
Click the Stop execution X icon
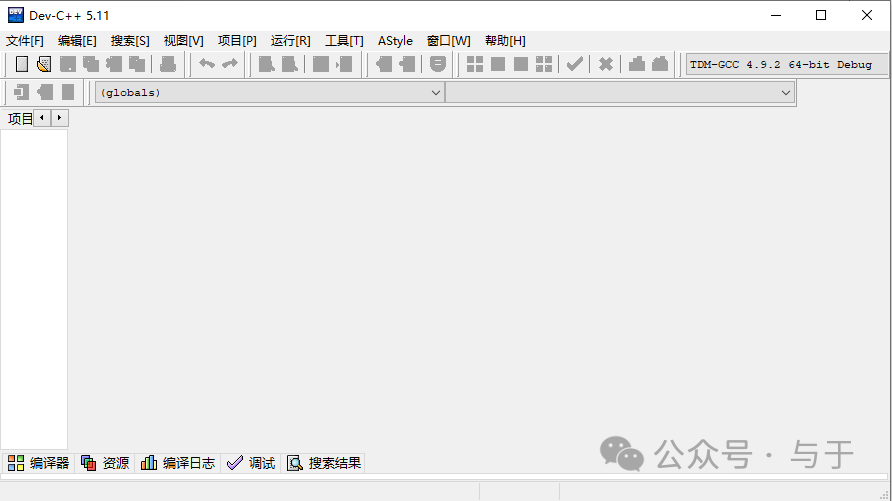[606, 64]
